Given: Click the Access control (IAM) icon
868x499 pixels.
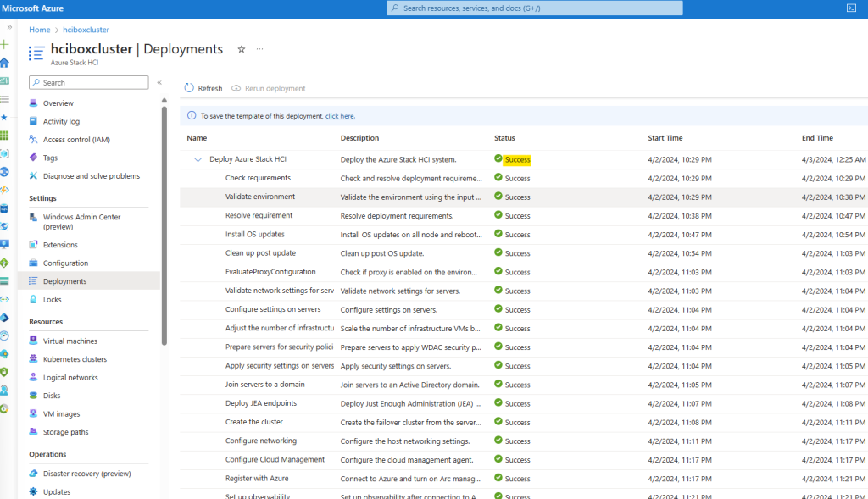Looking at the screenshot, I should click(x=33, y=140).
